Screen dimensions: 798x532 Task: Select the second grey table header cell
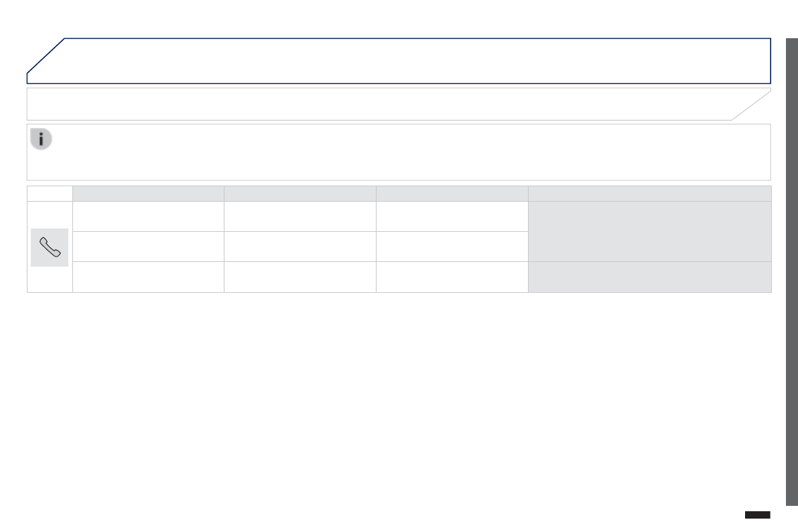coord(300,194)
